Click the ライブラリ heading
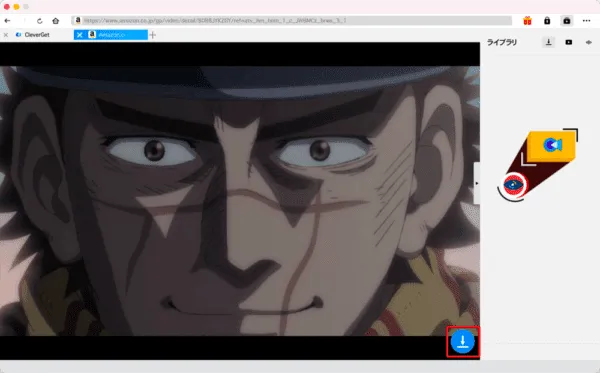Viewport: 600px width, 373px height. pos(502,42)
